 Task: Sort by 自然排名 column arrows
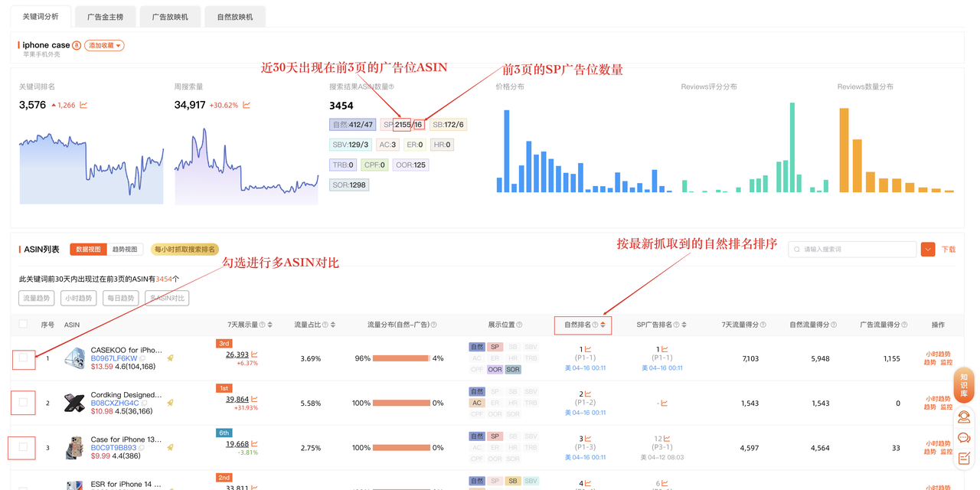coord(603,325)
